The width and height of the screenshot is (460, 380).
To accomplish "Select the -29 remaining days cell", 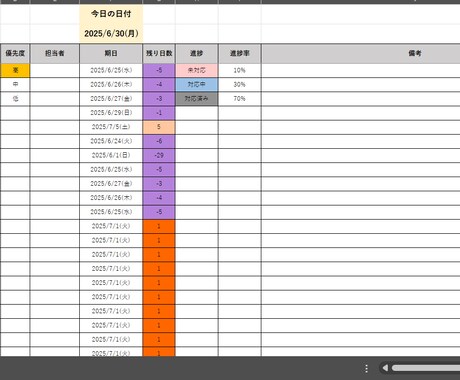I will point(159,155).
